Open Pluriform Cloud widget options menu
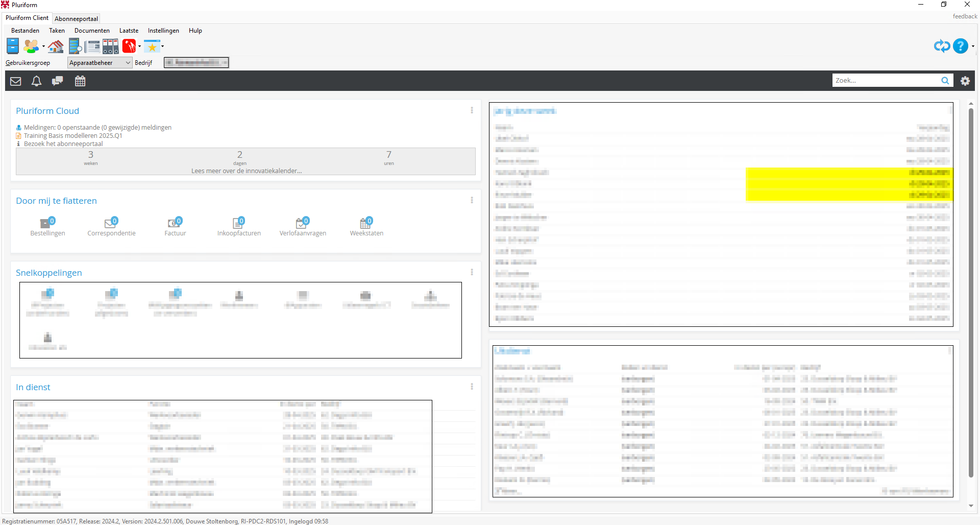Screen dimensions: 980x525 coord(472,110)
